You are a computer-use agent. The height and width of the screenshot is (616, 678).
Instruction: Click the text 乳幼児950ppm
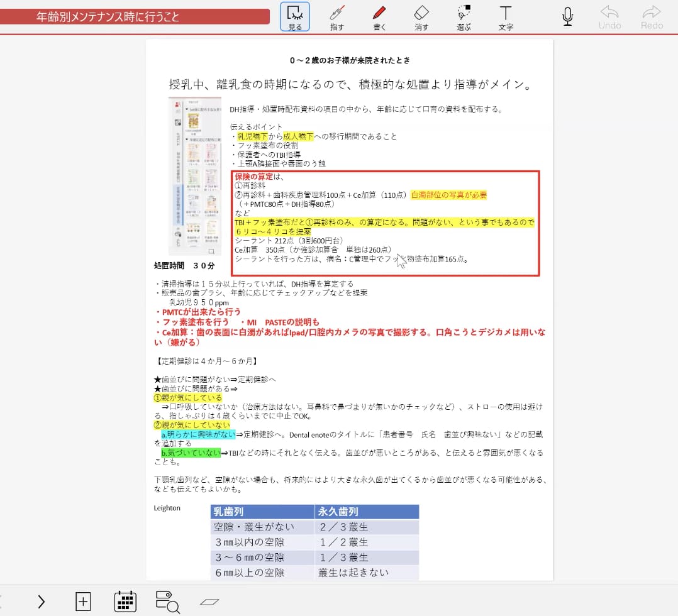click(199, 302)
